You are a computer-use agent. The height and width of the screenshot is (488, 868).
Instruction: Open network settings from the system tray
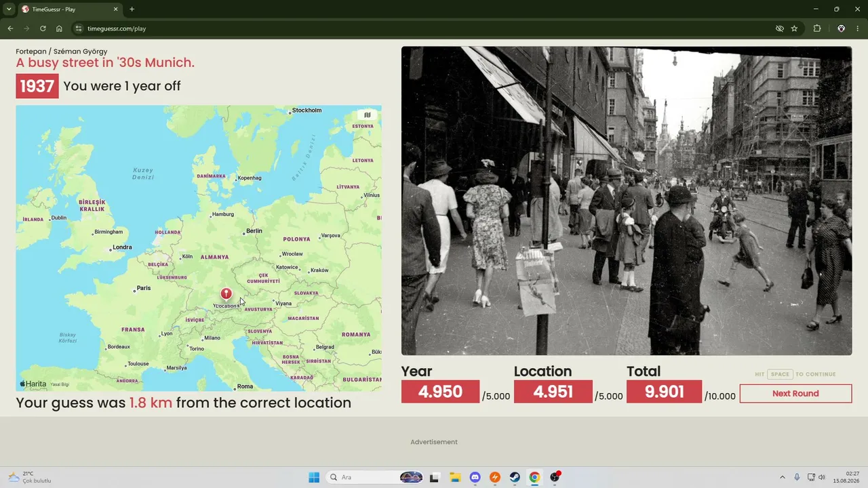click(812, 477)
